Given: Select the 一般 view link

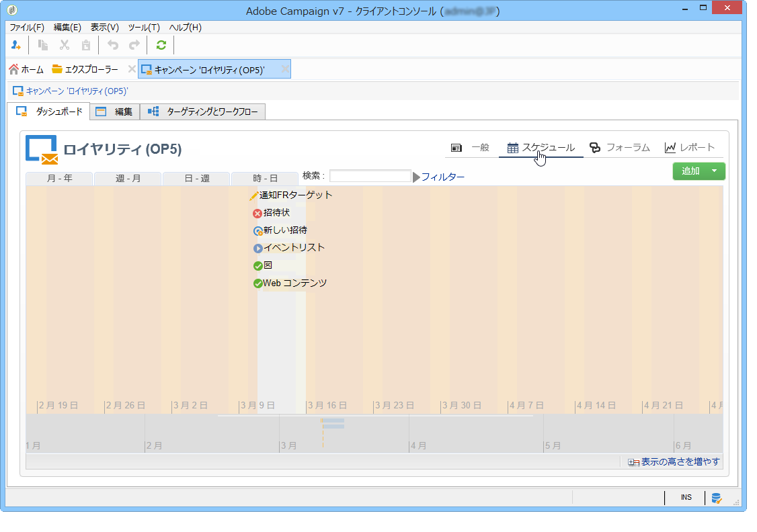Looking at the screenshot, I should click(x=481, y=148).
